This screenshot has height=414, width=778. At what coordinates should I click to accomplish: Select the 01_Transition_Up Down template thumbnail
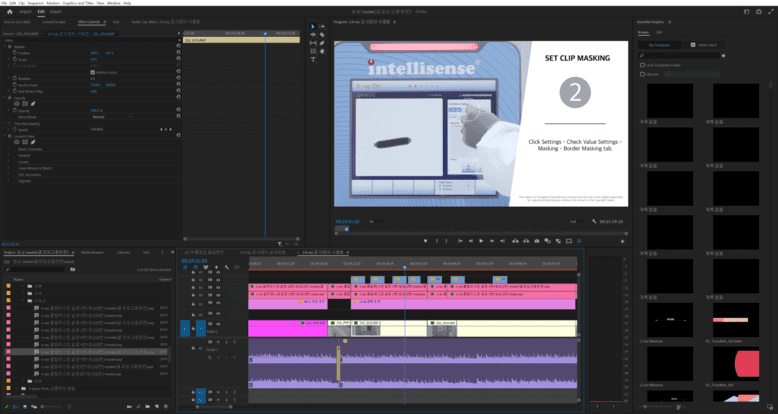point(736,320)
